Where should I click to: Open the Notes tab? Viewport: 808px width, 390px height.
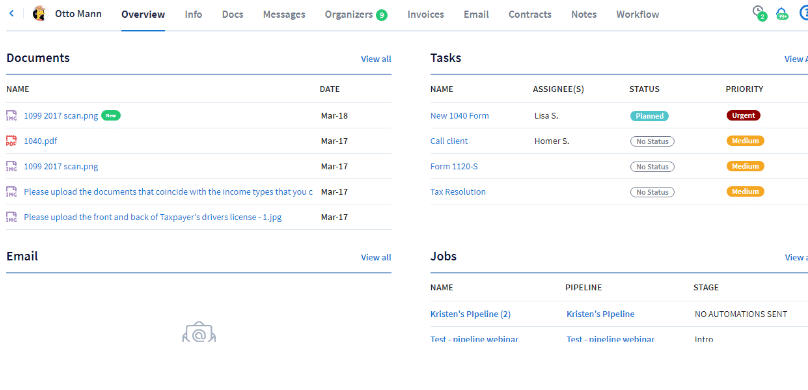click(584, 14)
